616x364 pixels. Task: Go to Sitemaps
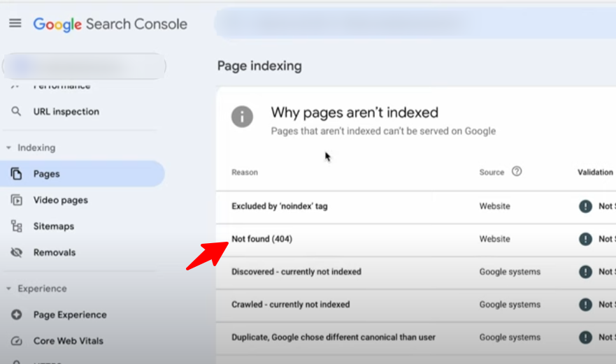click(54, 226)
